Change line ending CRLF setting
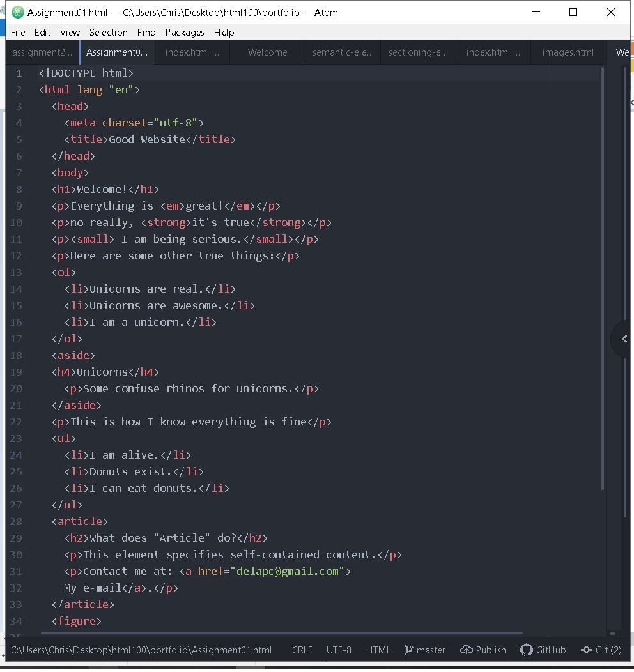This screenshot has width=634, height=672. 302,650
